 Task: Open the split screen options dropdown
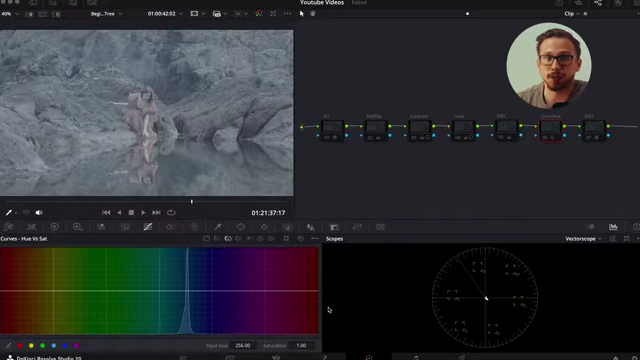click(220, 14)
